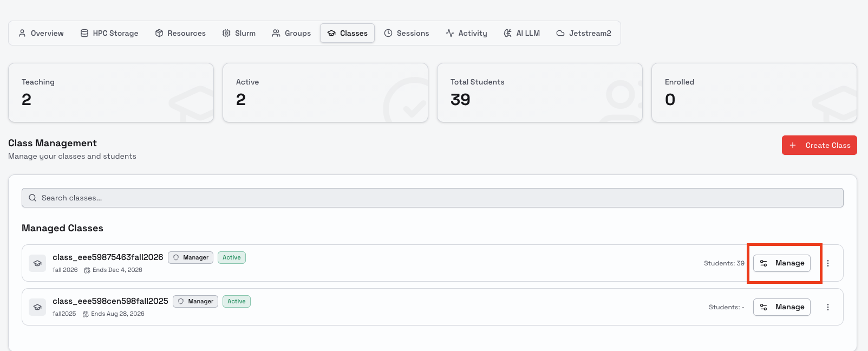Image resolution: width=868 pixels, height=351 pixels.
Task: Click the Managed Classes heading
Action: (62, 228)
